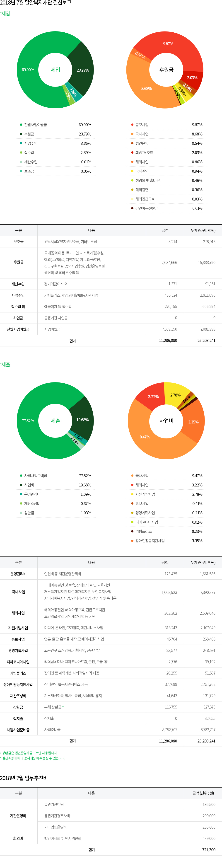Image resolution: width=222 pixels, height=868 pixels.
Task: Click the legend dot for 결연아동선물금
Action: click(132, 208)
